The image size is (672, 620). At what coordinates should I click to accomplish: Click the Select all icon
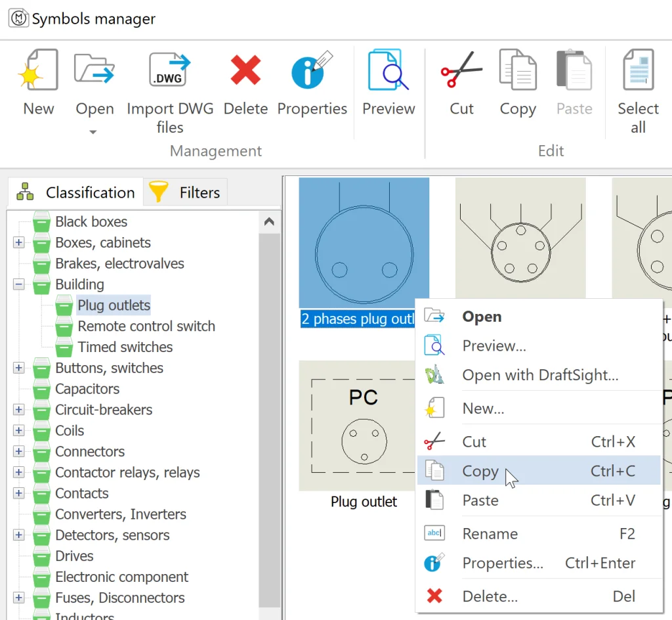point(638,71)
